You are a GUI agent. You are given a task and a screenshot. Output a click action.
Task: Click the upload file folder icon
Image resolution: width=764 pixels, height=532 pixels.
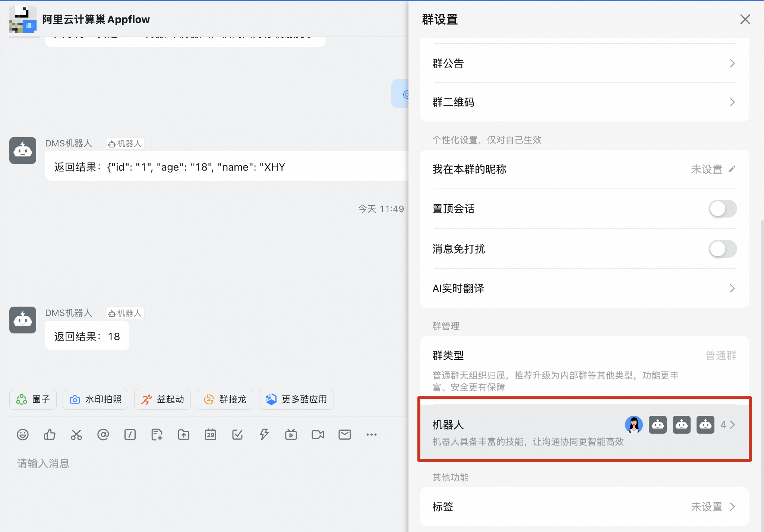click(x=184, y=434)
